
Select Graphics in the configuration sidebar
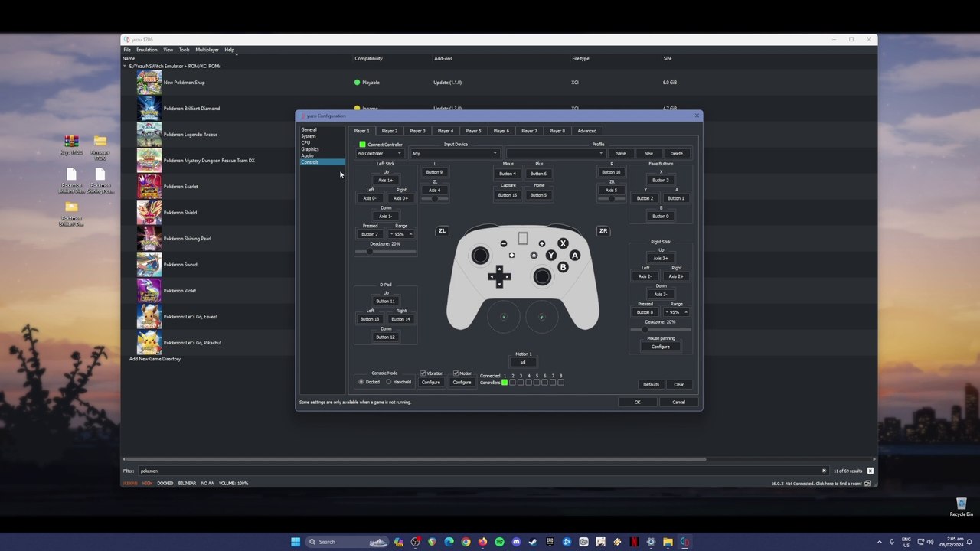click(x=310, y=149)
